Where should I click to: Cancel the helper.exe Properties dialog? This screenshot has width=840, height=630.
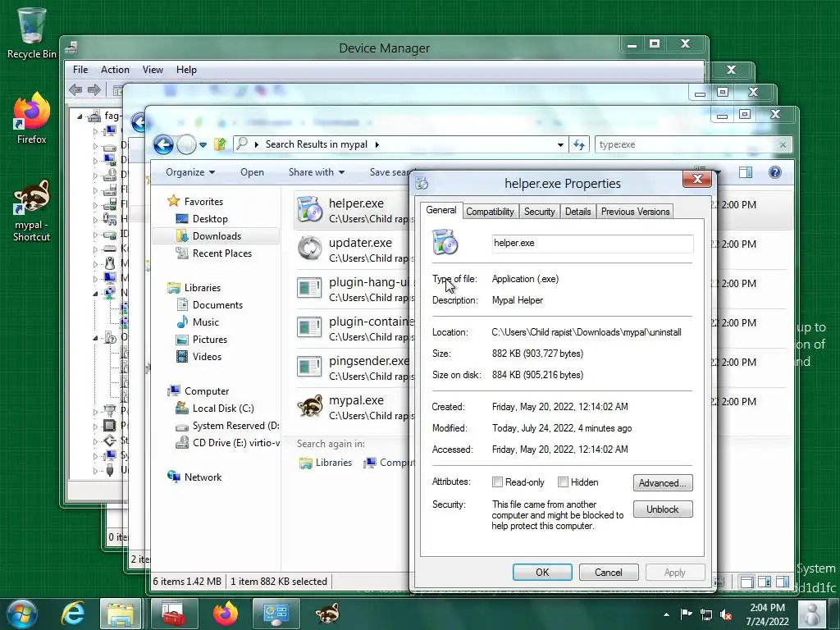click(x=609, y=572)
